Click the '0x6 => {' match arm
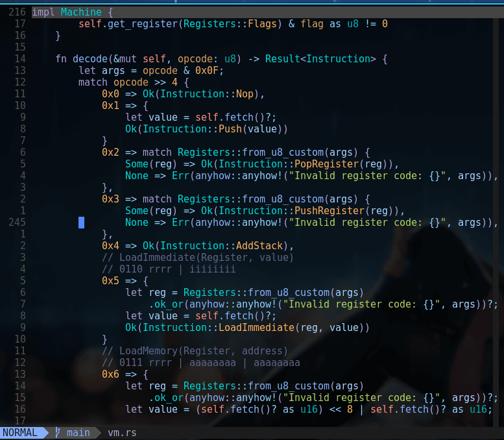504x440 pixels. [x=125, y=374]
